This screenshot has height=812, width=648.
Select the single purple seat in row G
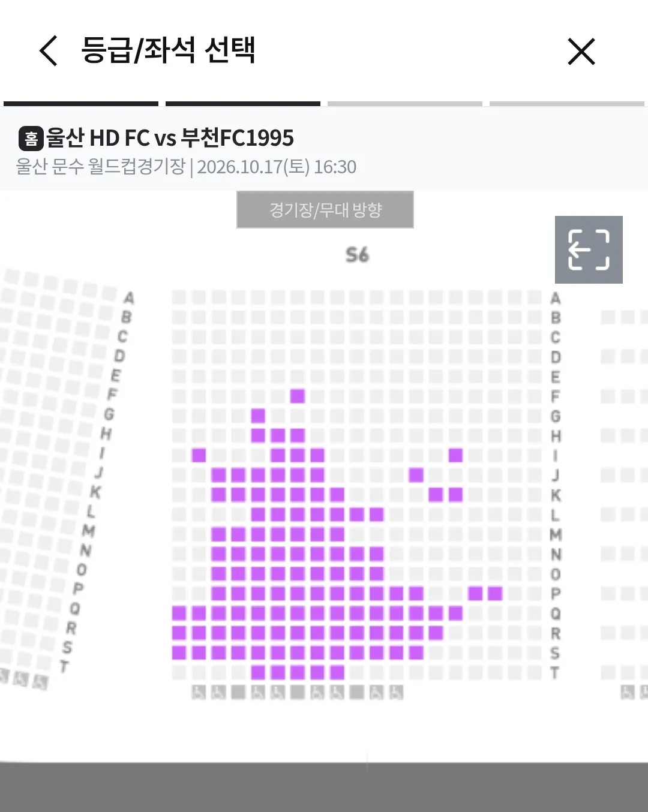258,416
